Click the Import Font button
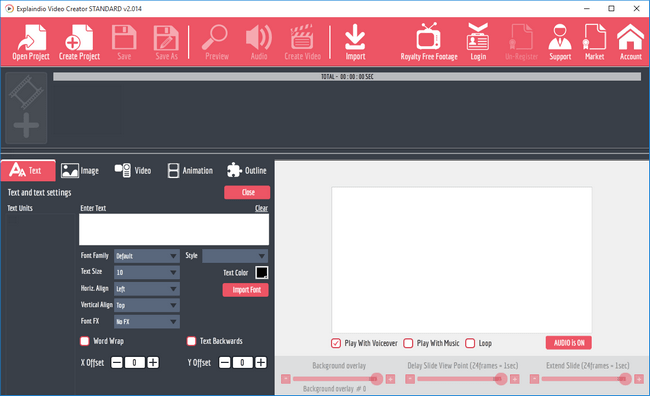Viewport: 650px width, 396px height. pyautogui.click(x=245, y=290)
